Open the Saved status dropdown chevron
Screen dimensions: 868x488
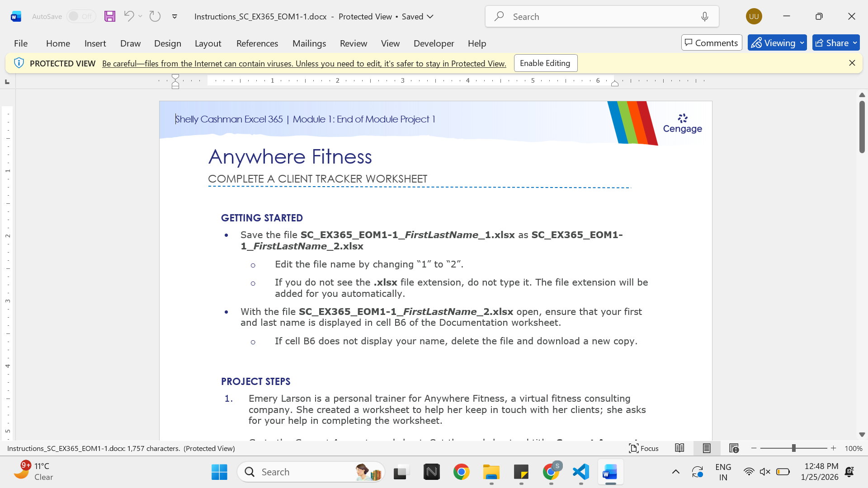430,17
